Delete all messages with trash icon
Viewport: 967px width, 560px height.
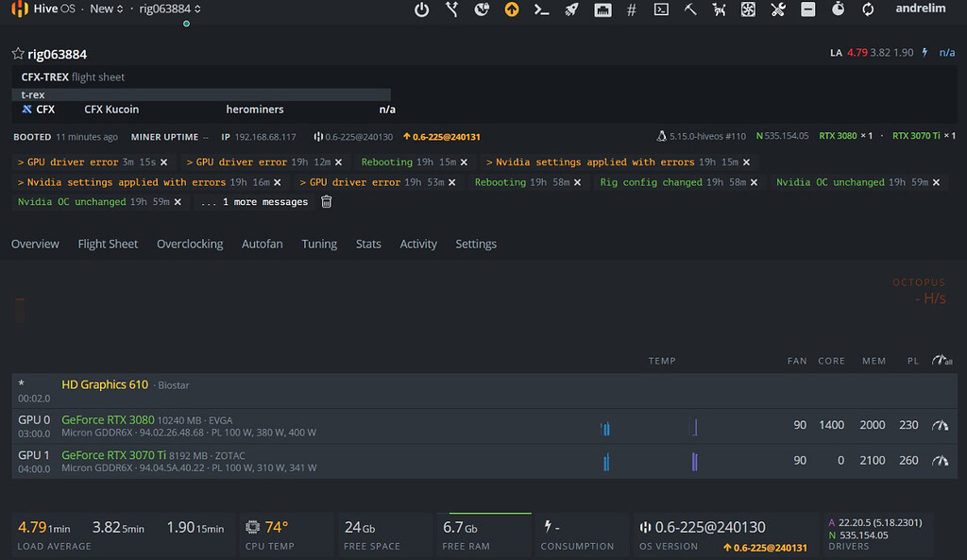tap(326, 202)
